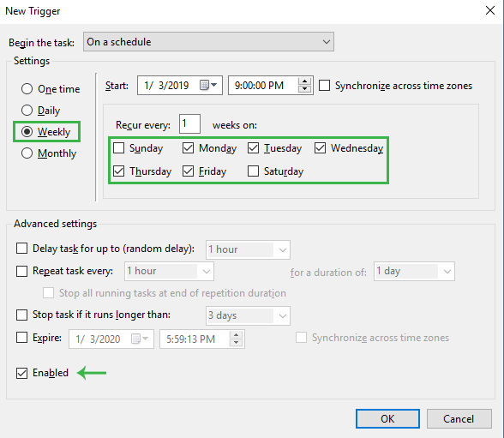Enable the Repeat task every checkbox
Screen dimensions: 504x438
22,271
